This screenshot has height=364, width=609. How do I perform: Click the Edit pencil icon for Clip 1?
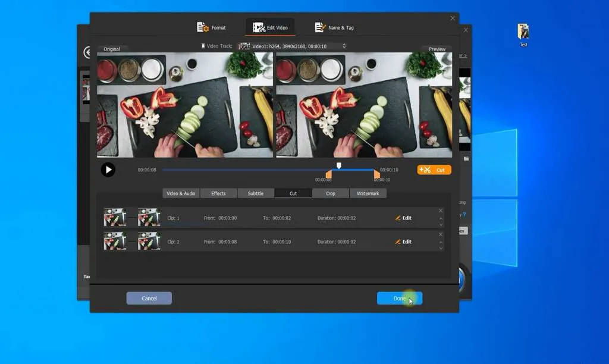(399, 218)
